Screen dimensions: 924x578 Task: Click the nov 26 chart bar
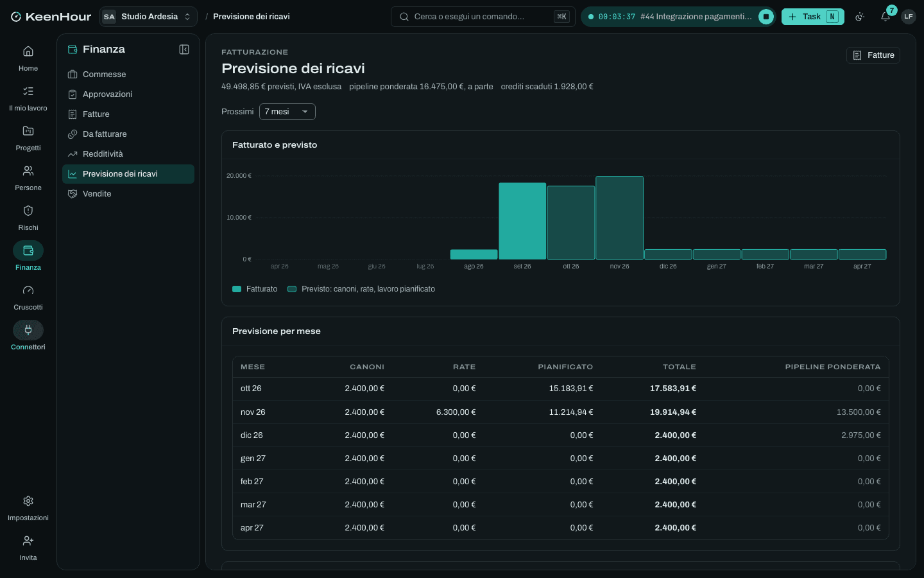(619, 218)
